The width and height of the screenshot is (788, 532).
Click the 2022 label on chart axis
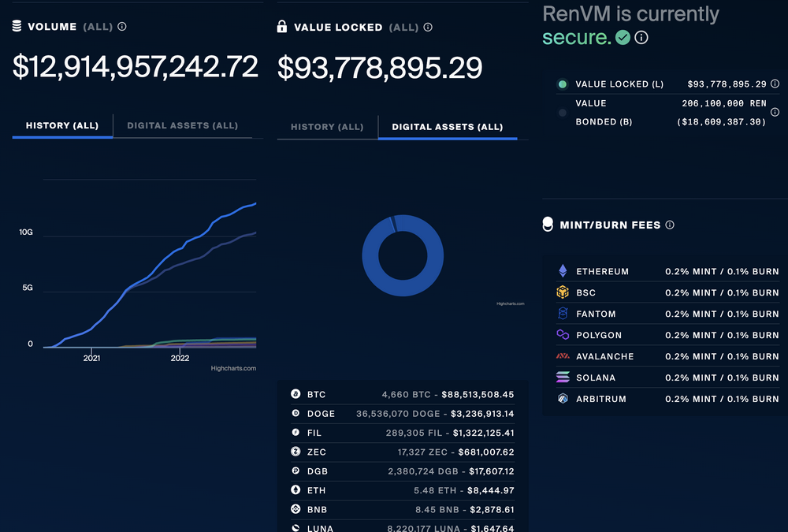[180, 358]
